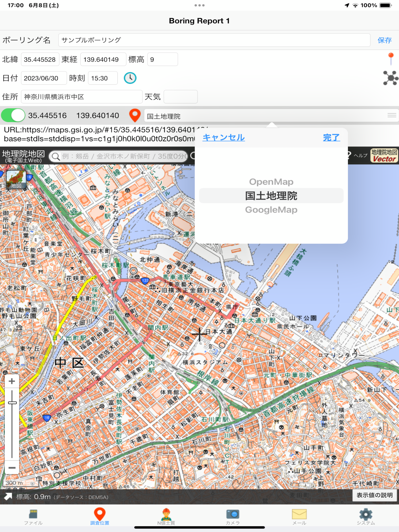Viewport: 399px width, 532px height.
Task: Zoom in with the map plus button
Action: coord(12,381)
